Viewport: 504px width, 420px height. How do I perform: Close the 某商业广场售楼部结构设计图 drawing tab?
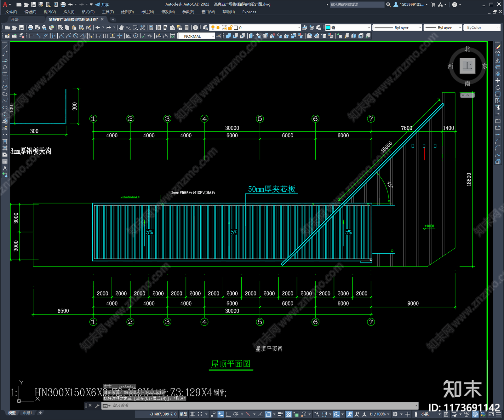[102, 20]
